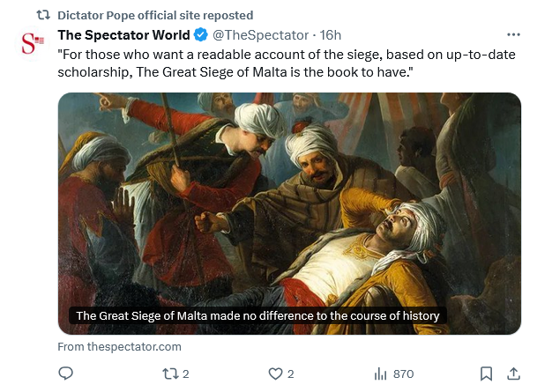Click the blue verified checkmark badge
The height and width of the screenshot is (392, 537).
[200, 35]
